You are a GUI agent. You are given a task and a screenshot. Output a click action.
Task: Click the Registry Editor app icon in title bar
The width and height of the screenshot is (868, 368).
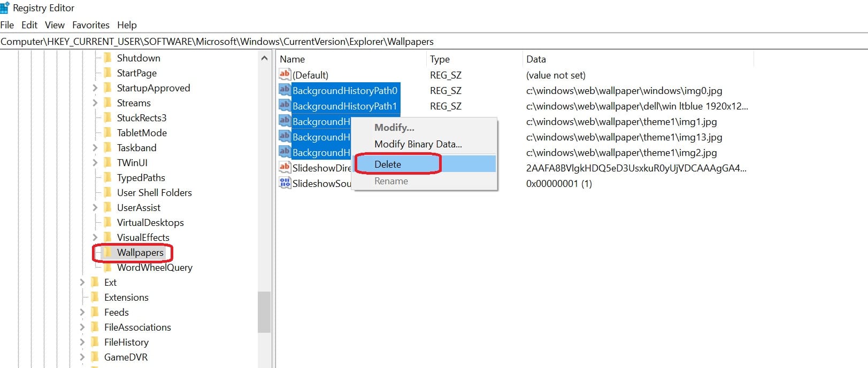coord(5,8)
